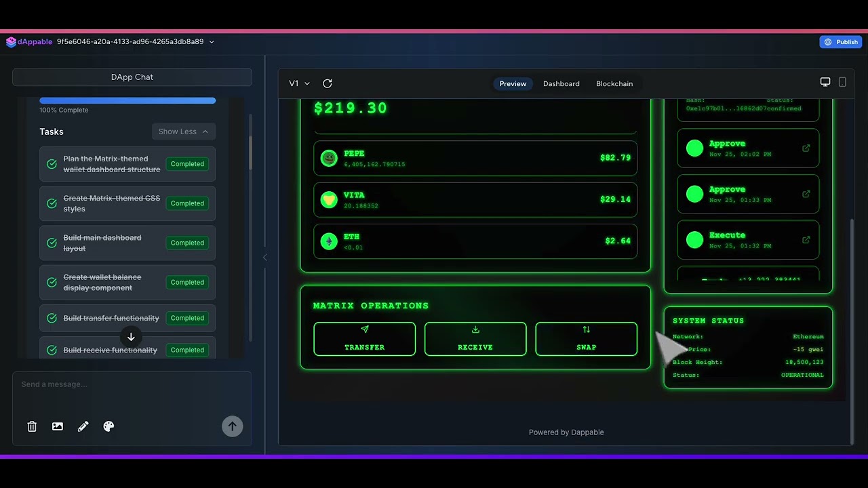868x488 pixels.
Task: Click the scroll-down arrow in chat
Action: click(131, 337)
